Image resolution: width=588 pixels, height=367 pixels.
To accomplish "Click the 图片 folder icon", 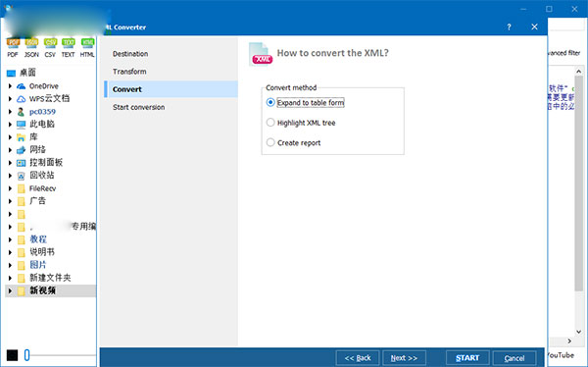I will 22,265.
